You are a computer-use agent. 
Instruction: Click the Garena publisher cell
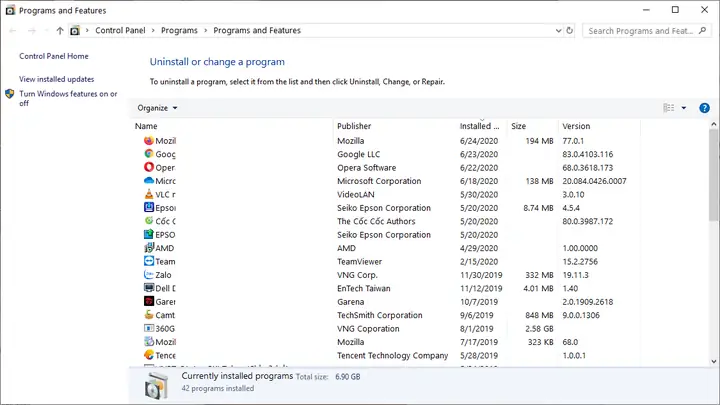pyautogui.click(x=350, y=302)
